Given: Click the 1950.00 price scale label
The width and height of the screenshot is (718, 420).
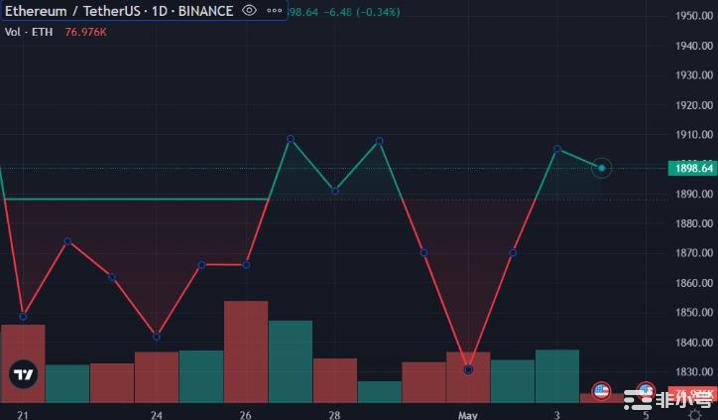Looking at the screenshot, I should (x=693, y=16).
